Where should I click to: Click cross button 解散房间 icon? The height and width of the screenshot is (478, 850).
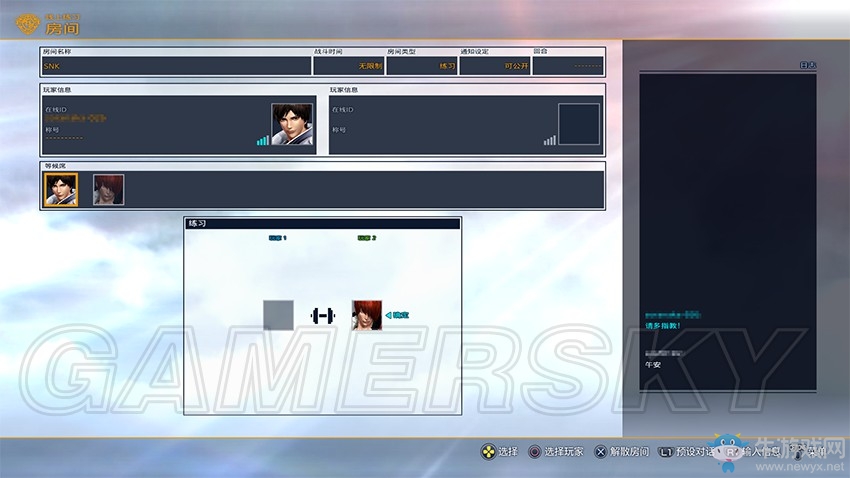coord(600,451)
